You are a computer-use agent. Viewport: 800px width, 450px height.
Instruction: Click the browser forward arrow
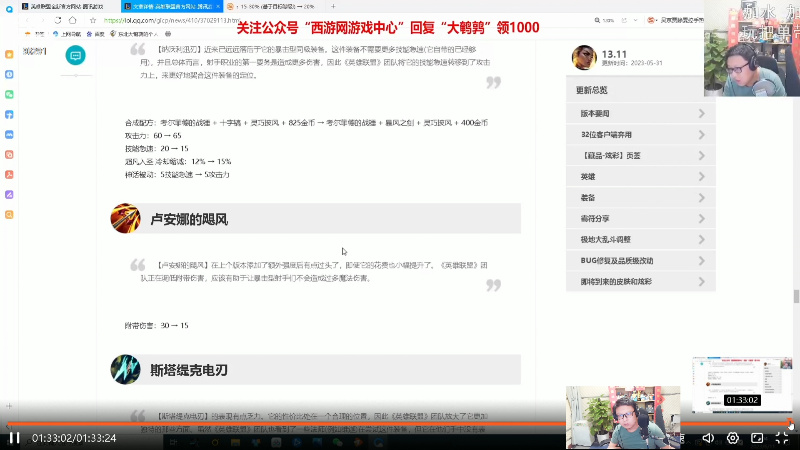pos(42,20)
